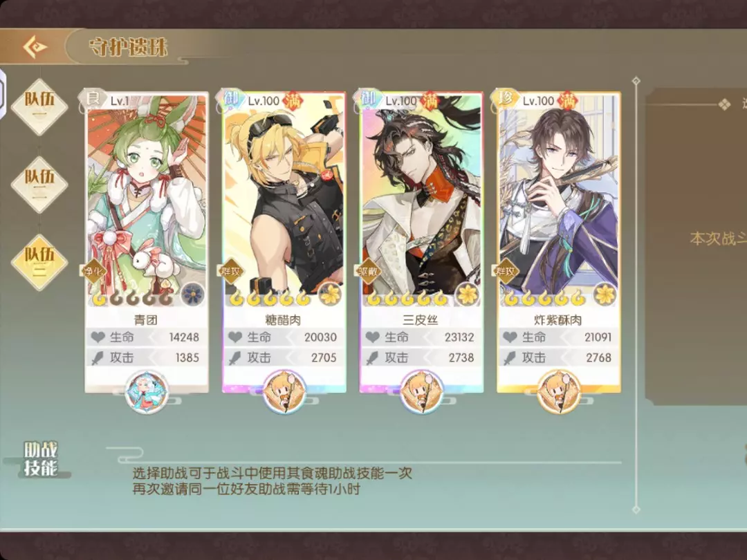
Task: Select the 队伍三 team tab
Action: (39, 261)
